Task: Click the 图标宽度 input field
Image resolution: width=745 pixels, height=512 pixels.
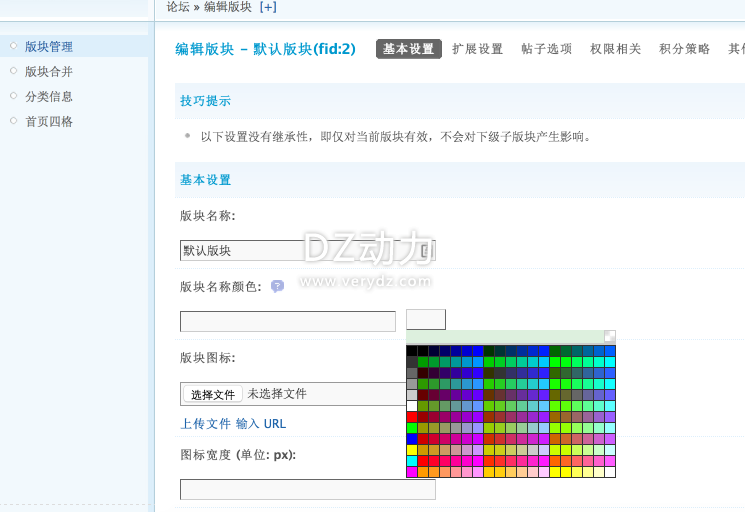Action: tap(307, 490)
